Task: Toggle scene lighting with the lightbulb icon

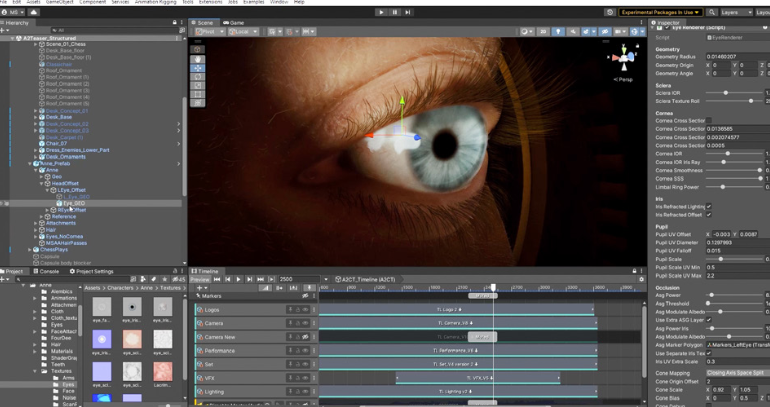Action: point(558,32)
